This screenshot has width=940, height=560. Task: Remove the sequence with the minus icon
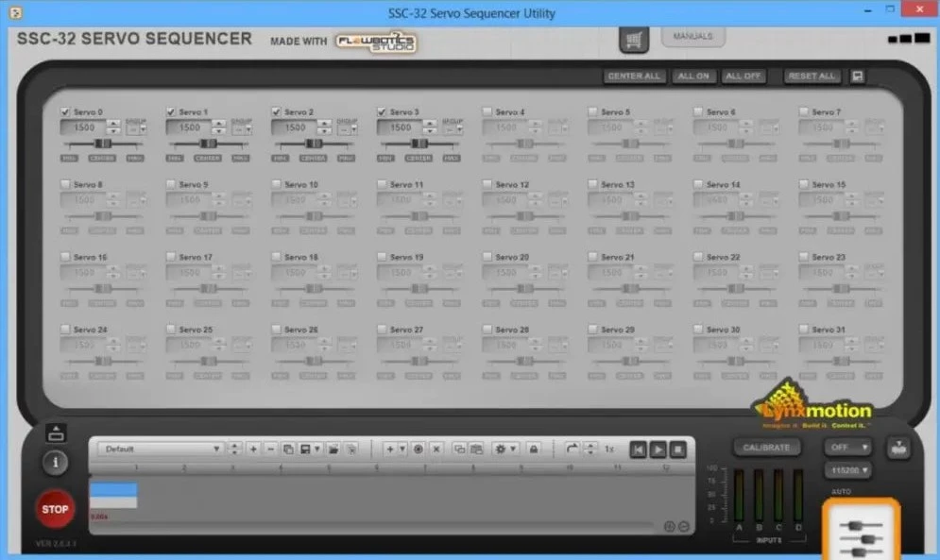coord(270,450)
